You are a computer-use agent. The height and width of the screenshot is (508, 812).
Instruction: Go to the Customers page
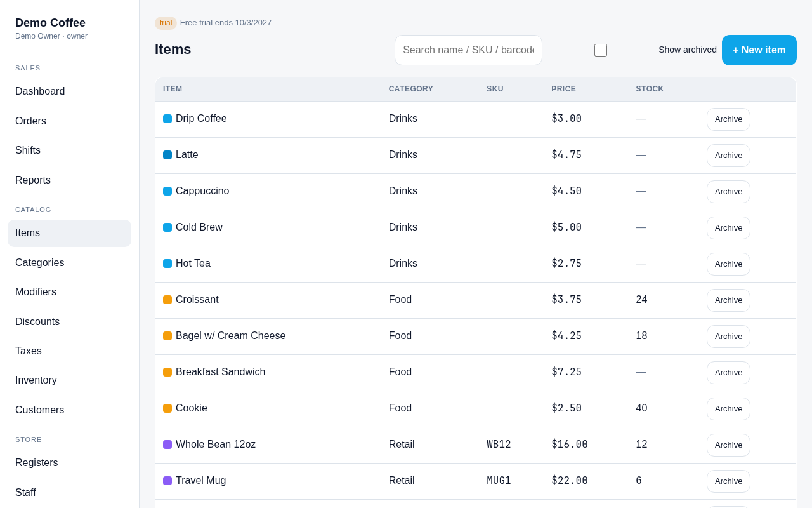[x=69, y=410]
